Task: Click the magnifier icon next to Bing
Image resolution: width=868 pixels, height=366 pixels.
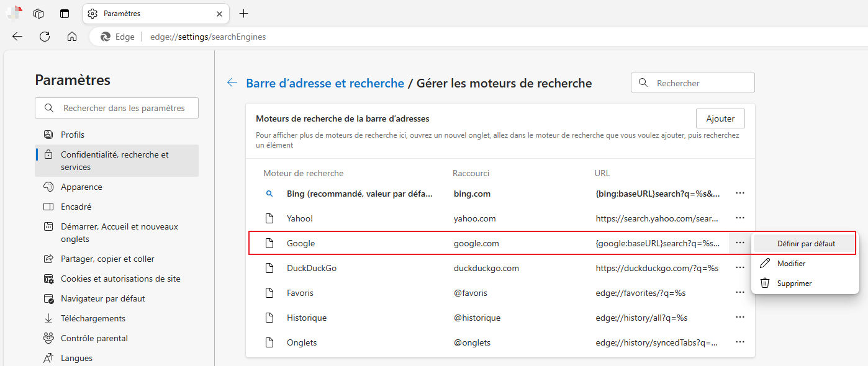Action: pos(269,193)
